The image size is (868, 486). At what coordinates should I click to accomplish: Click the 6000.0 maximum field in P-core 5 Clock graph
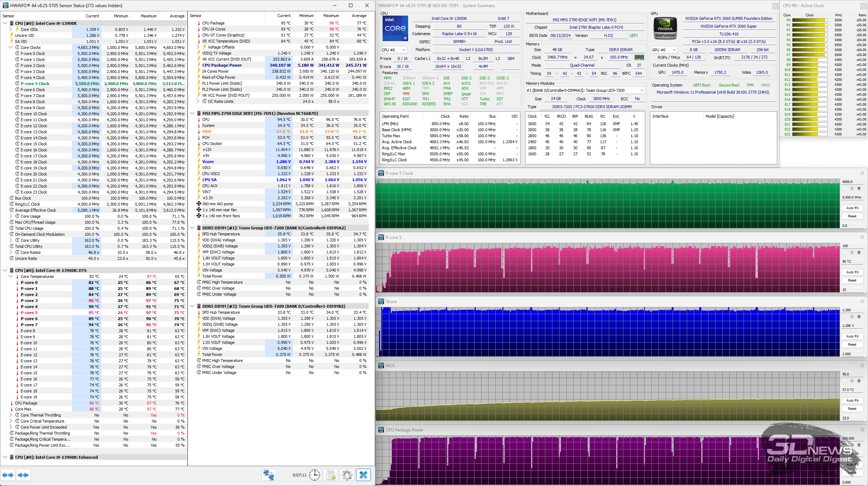click(852, 182)
